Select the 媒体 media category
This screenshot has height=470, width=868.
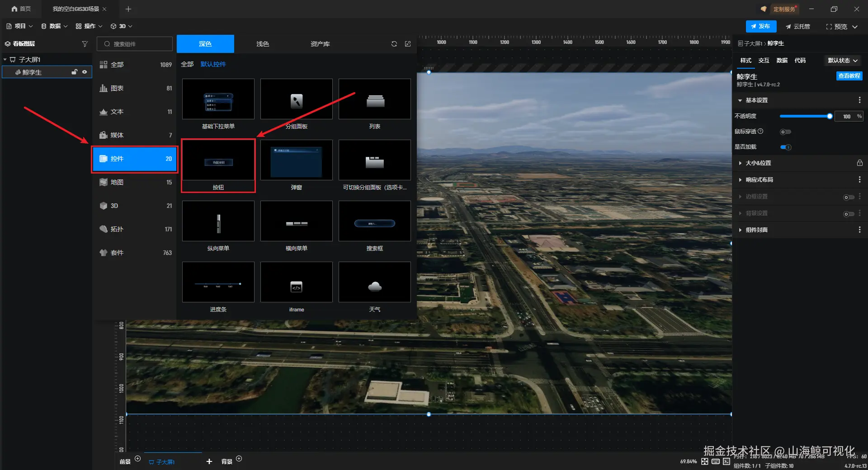[x=135, y=135]
